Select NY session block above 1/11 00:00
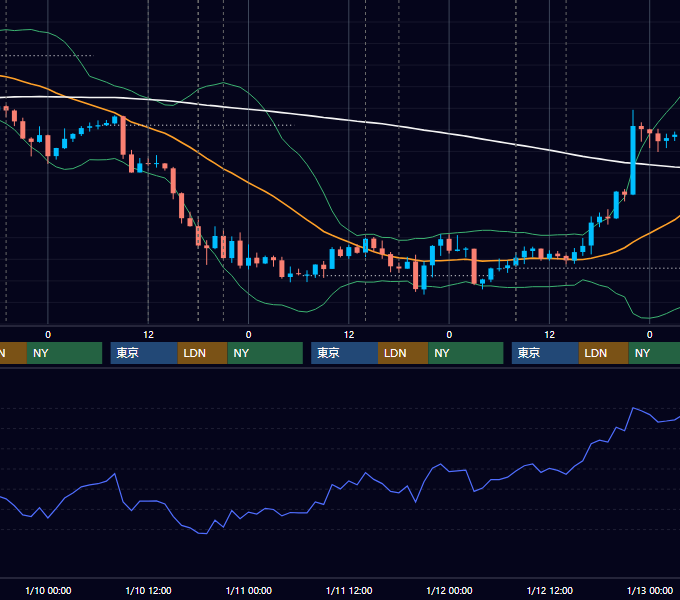The width and height of the screenshot is (680, 600). (x=265, y=353)
